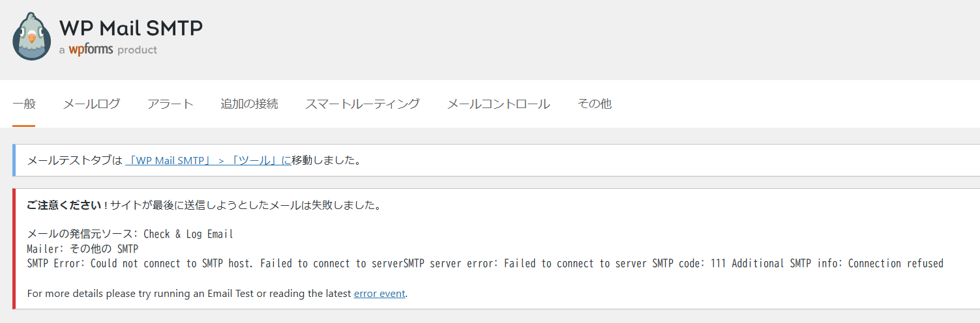Select the スマートルーティング tab

click(x=363, y=104)
